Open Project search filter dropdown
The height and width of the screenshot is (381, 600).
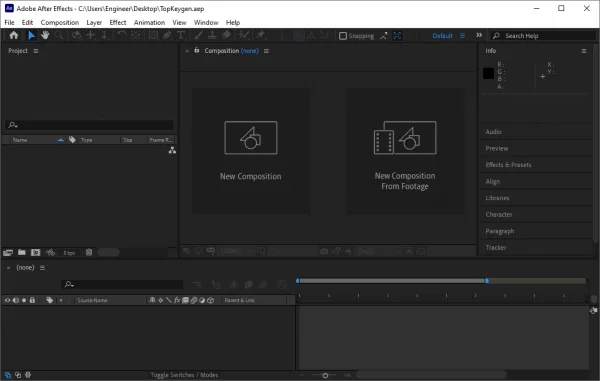(13, 125)
